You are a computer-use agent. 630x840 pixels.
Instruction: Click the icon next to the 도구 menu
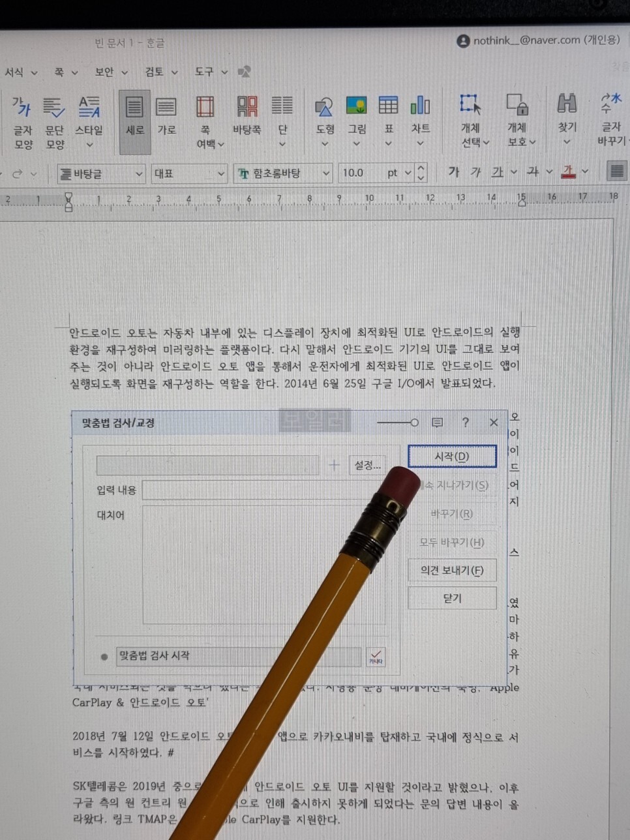click(x=245, y=71)
